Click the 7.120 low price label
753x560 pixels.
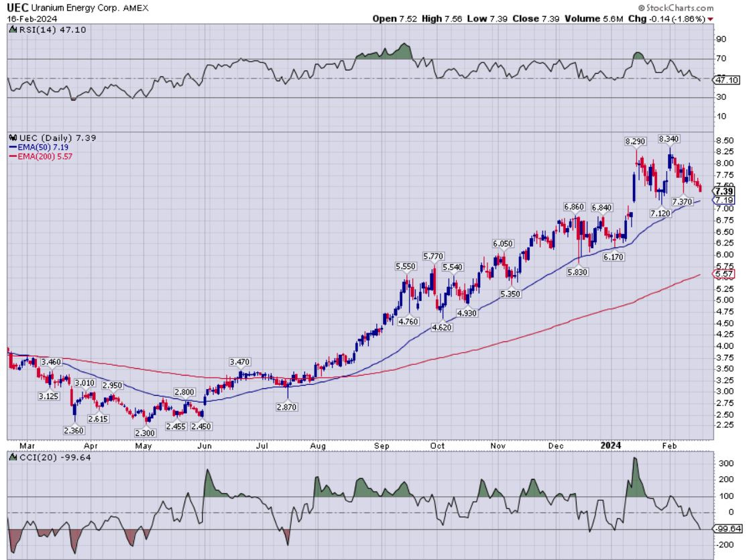pyautogui.click(x=660, y=213)
